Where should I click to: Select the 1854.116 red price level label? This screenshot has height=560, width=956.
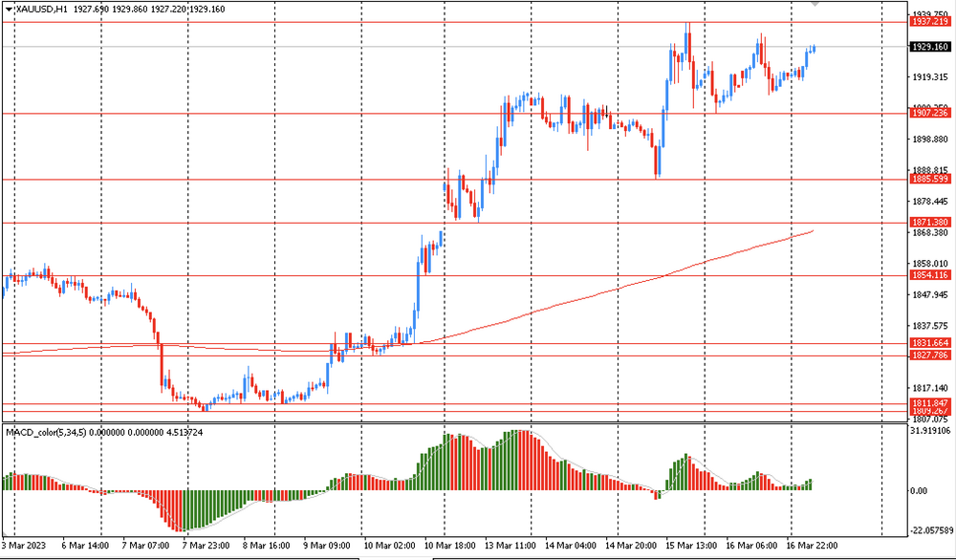point(930,275)
